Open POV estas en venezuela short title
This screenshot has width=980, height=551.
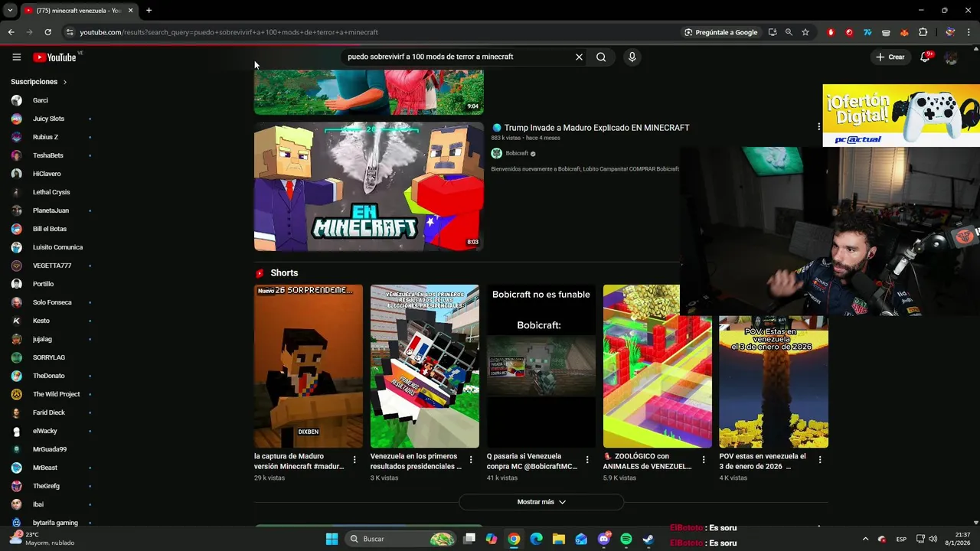(x=763, y=461)
